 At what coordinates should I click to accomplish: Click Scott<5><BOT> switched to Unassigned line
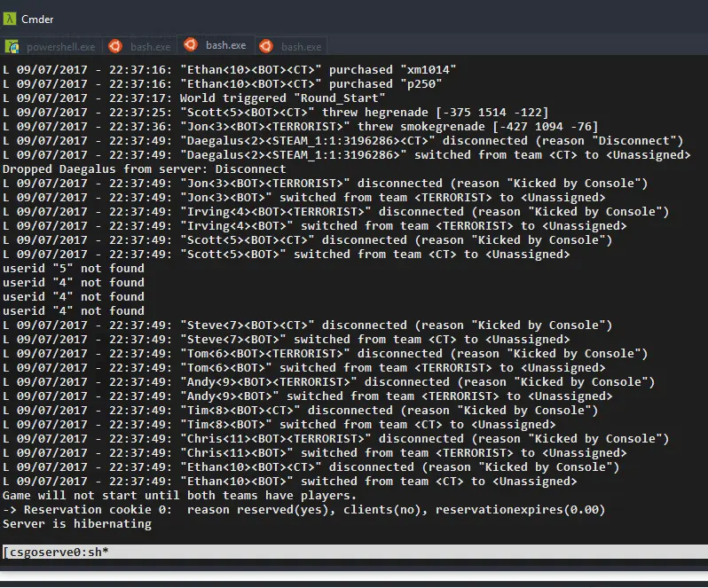(x=287, y=255)
